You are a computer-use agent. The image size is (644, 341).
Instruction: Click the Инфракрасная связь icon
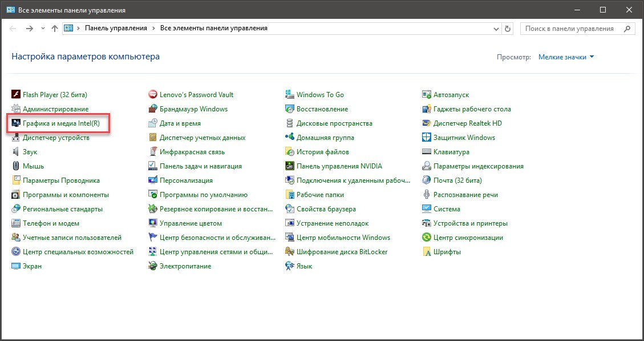[x=153, y=152]
